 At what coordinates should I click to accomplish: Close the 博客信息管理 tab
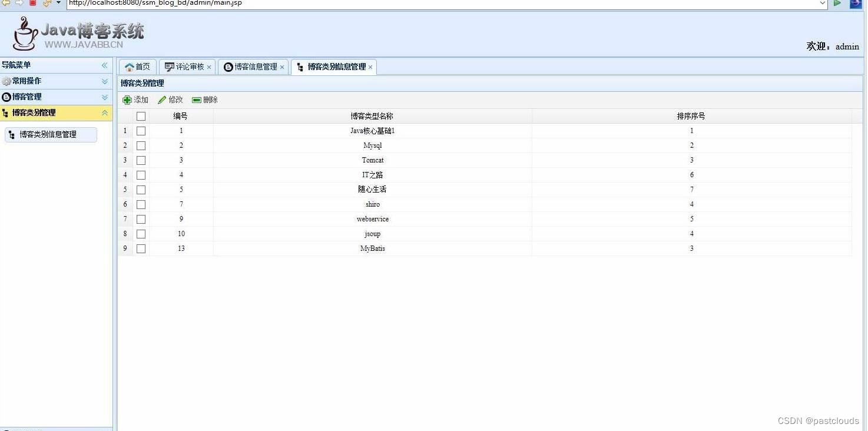point(282,68)
